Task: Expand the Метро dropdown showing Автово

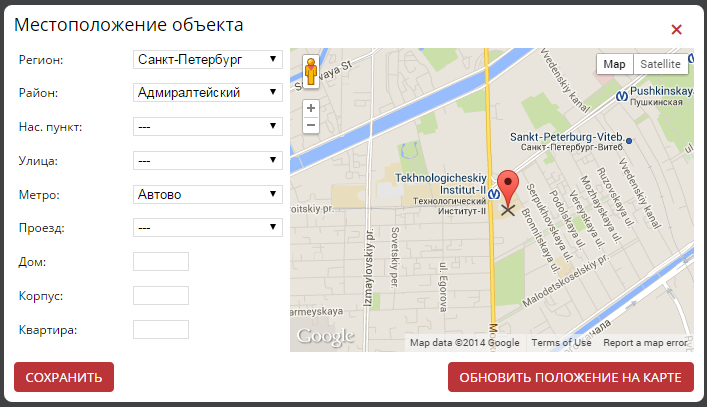Action: click(208, 194)
